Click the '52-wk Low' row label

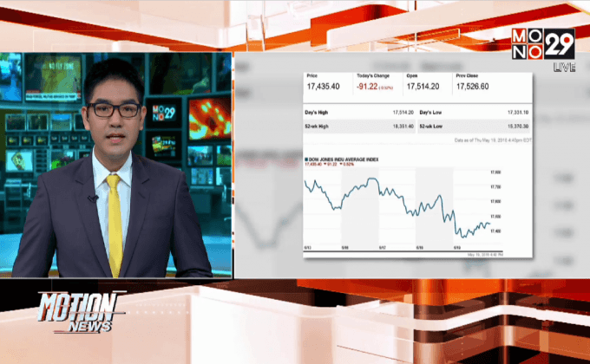(431, 127)
